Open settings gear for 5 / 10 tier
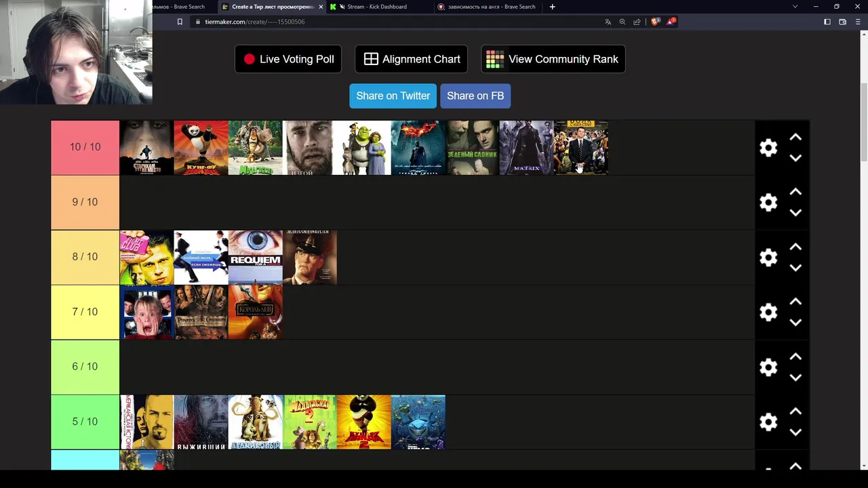Screen dimensions: 868x488 click(x=768, y=422)
